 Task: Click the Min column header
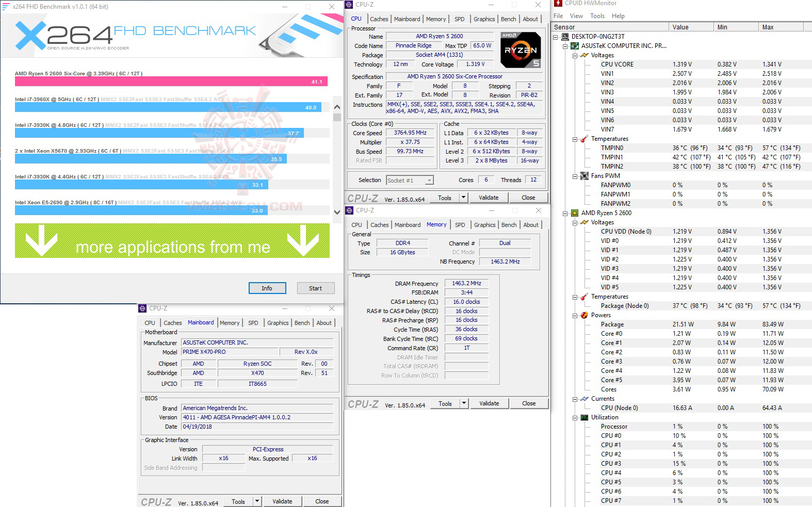pyautogui.click(x=737, y=27)
